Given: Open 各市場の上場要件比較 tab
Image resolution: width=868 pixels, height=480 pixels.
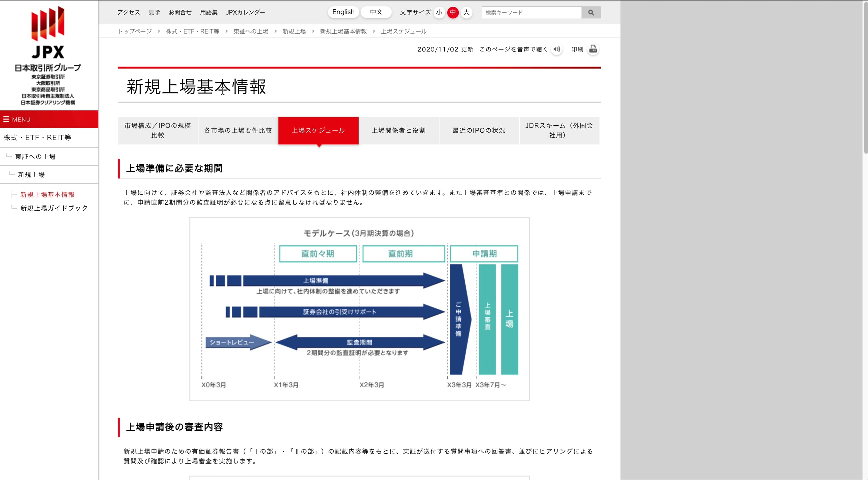Looking at the screenshot, I should tap(238, 131).
